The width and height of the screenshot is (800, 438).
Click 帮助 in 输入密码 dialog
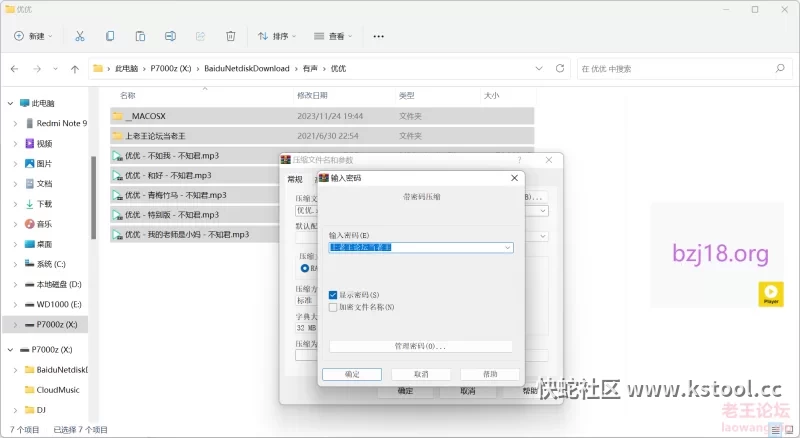[490, 374]
